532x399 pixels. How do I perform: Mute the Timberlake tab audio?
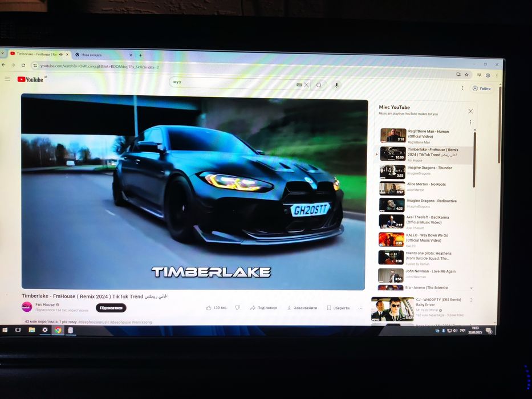point(61,54)
